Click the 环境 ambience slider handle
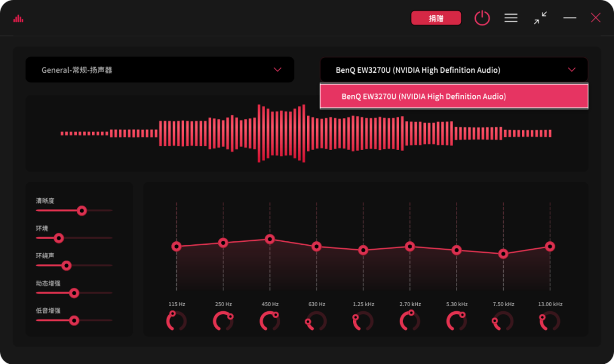Viewport: 614px width, 364px height. (x=59, y=238)
